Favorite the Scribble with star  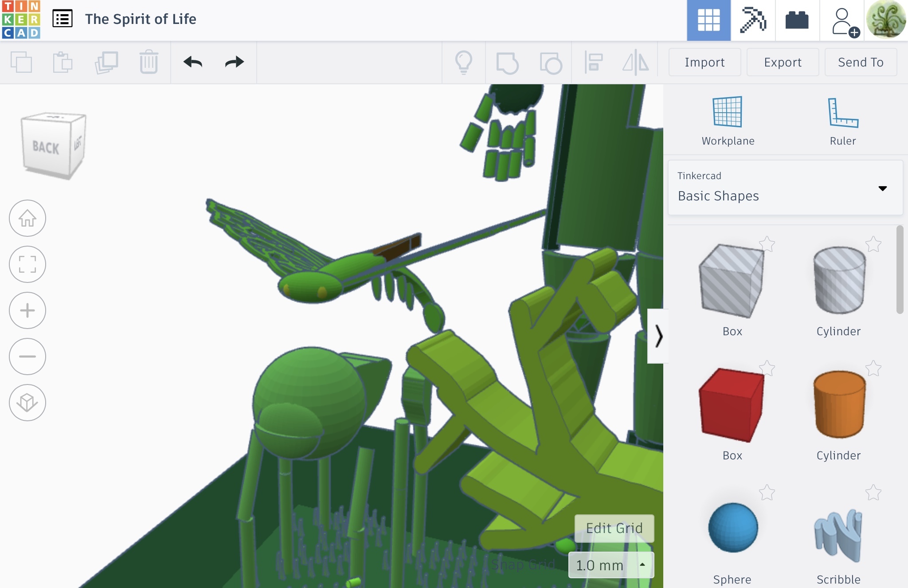click(873, 492)
